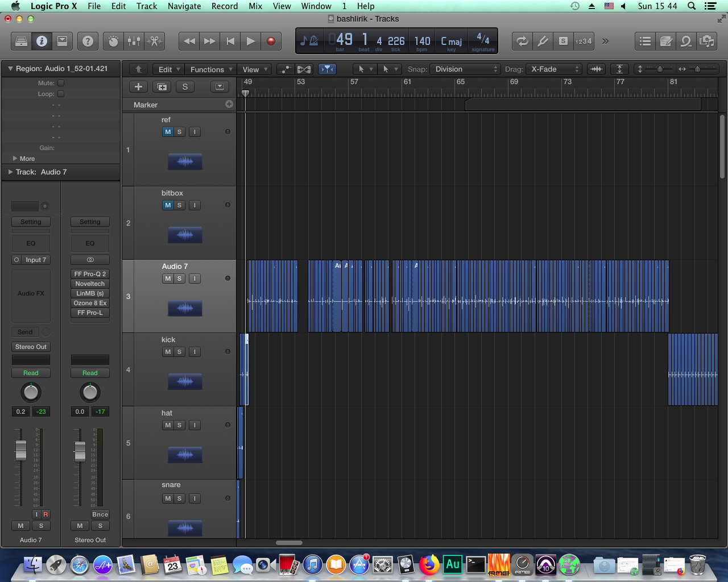Click the add new track plus button
Image resolution: width=728 pixels, height=582 pixels.
point(138,86)
